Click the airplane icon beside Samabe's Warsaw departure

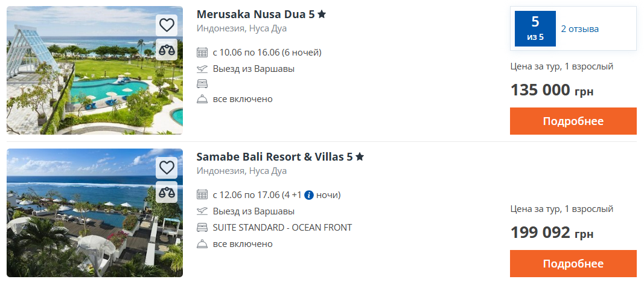point(202,211)
